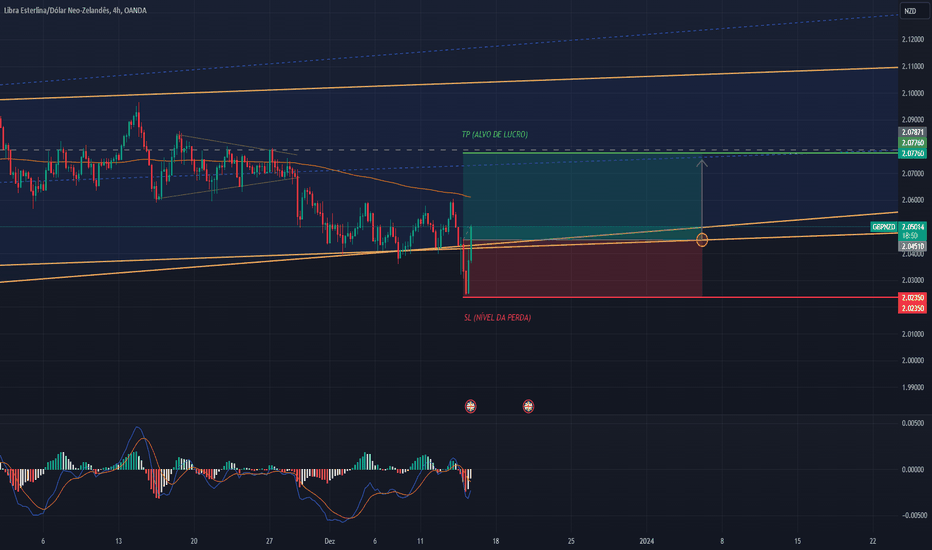
Task: Select the red stop-loss zone of the position
Action: [x=582, y=271]
